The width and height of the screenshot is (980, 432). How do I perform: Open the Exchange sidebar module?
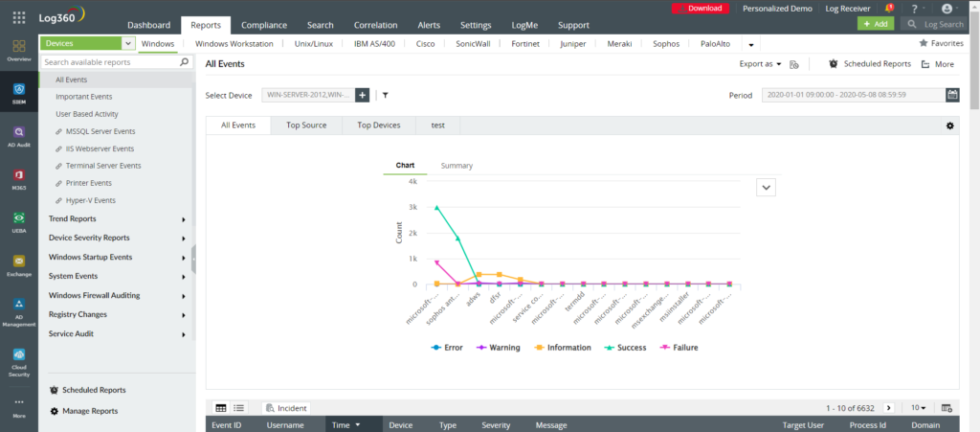click(19, 264)
